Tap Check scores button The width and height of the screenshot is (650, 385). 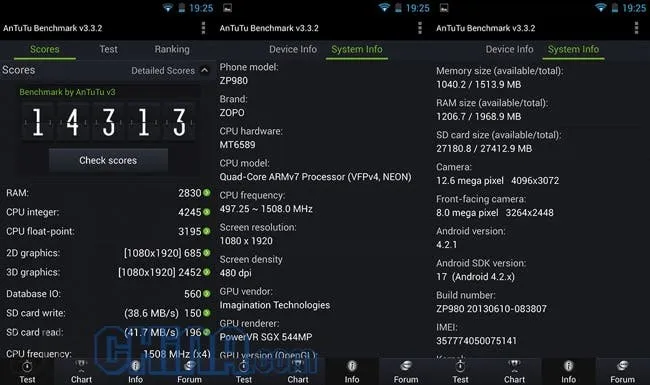108,160
